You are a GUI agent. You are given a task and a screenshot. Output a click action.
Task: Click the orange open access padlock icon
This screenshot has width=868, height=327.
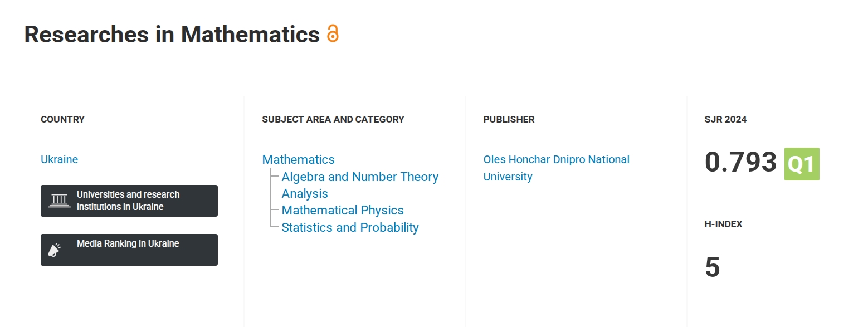click(x=333, y=33)
